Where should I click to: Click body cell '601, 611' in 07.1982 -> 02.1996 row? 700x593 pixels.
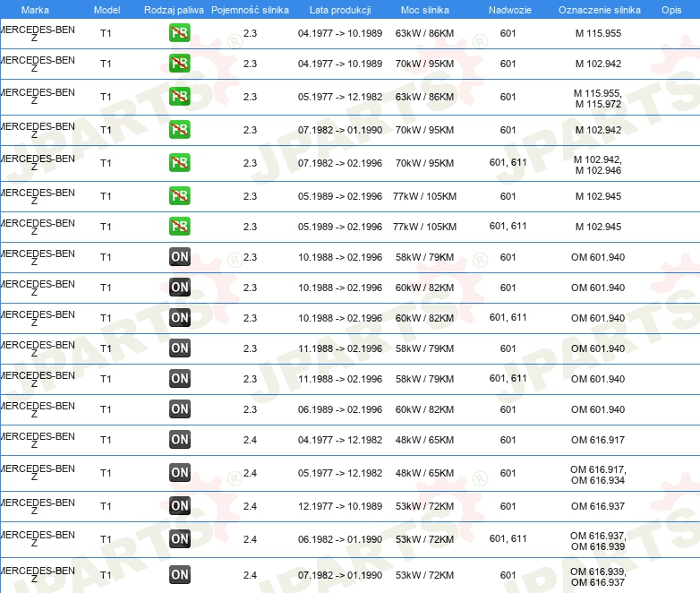click(508, 163)
